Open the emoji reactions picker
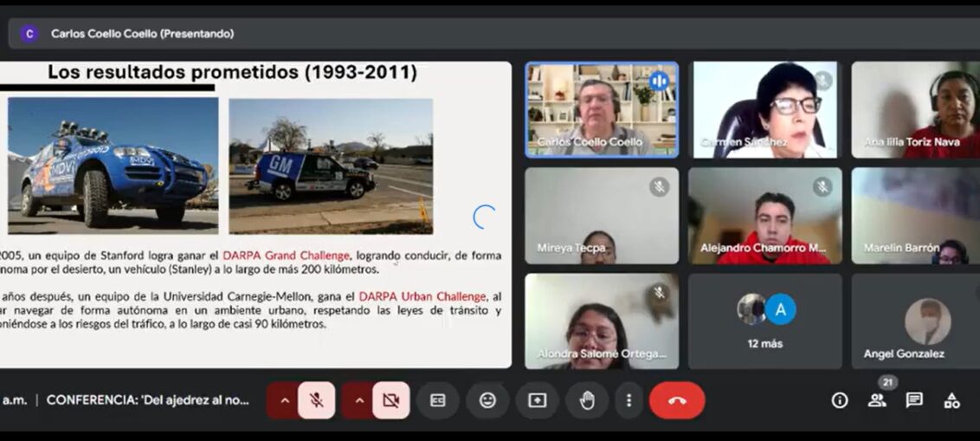This screenshot has width=980, height=441. coord(487,400)
